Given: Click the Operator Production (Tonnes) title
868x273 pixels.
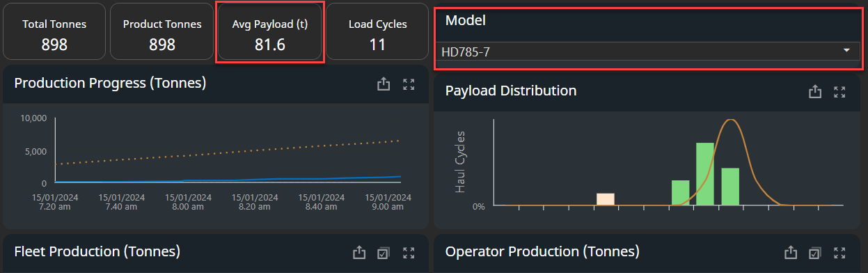Looking at the screenshot, I should (x=542, y=251).
